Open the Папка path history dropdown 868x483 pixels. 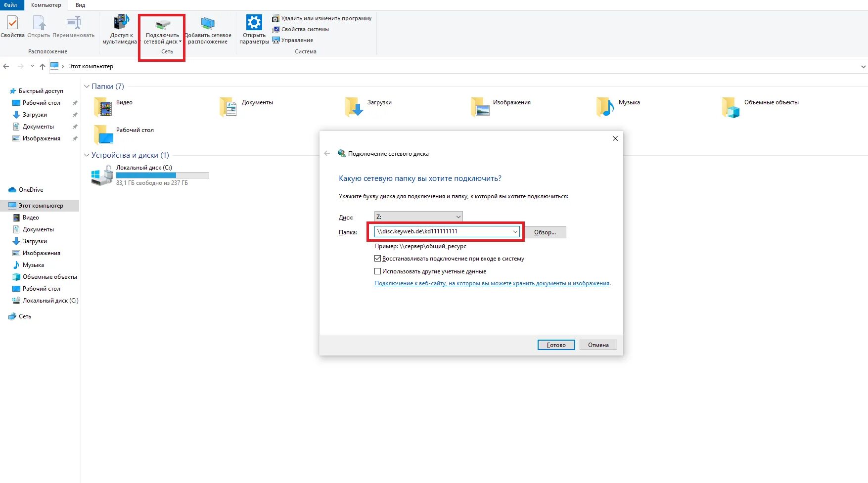click(515, 231)
